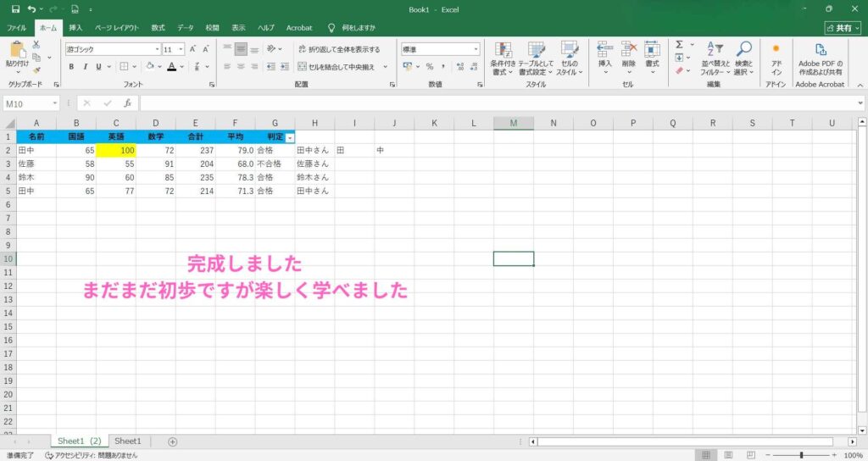The image size is (868, 461).
Task: Select the Sheet1 worksheet tab
Action: point(128,441)
